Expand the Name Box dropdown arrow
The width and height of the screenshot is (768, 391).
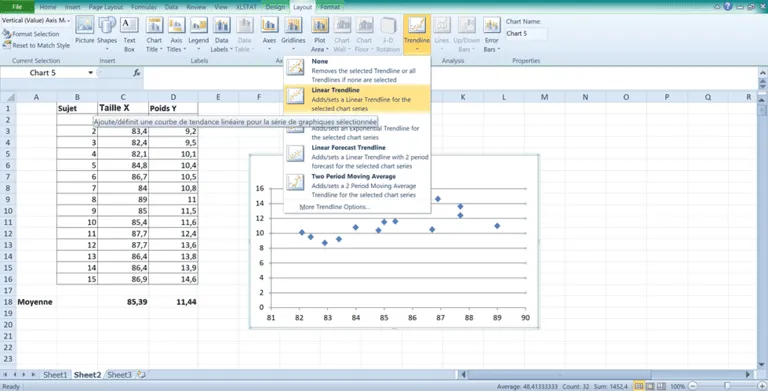pyautogui.click(x=91, y=73)
